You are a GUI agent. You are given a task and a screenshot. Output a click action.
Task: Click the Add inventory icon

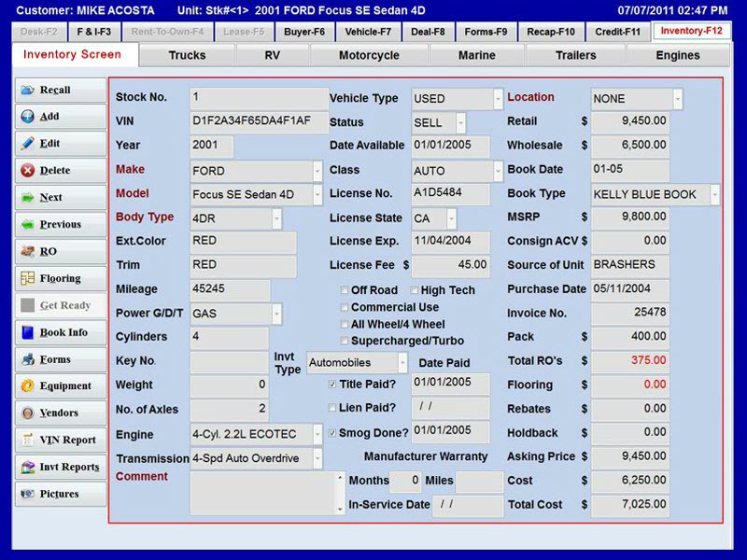coord(58,116)
